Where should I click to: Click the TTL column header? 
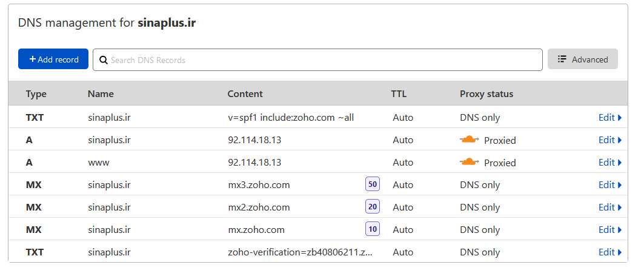click(x=399, y=94)
